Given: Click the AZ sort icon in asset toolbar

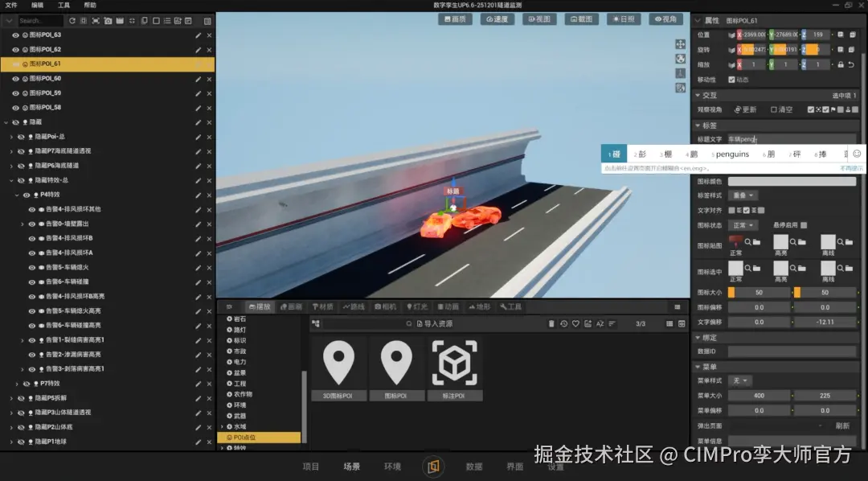Looking at the screenshot, I should [x=600, y=323].
